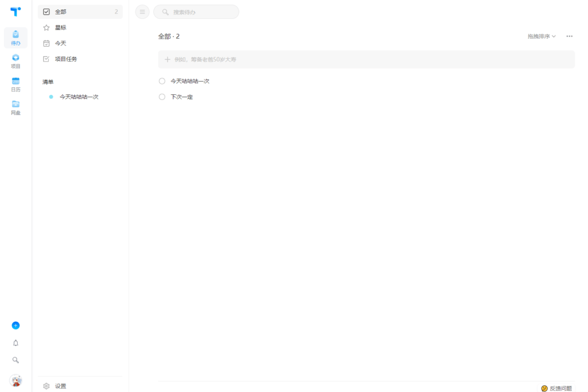Open the 项目 (projects) sidebar icon
The height and width of the screenshot is (392, 588).
point(16,61)
